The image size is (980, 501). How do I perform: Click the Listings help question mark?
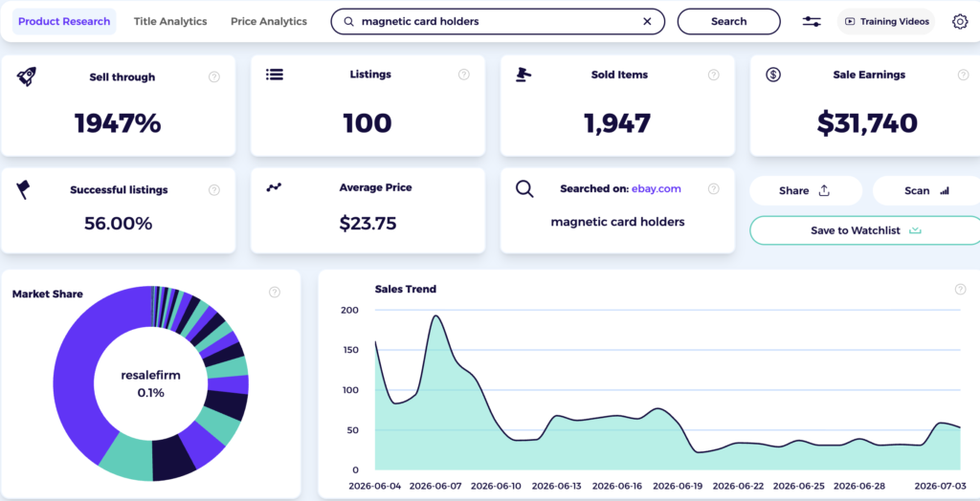coord(464,75)
